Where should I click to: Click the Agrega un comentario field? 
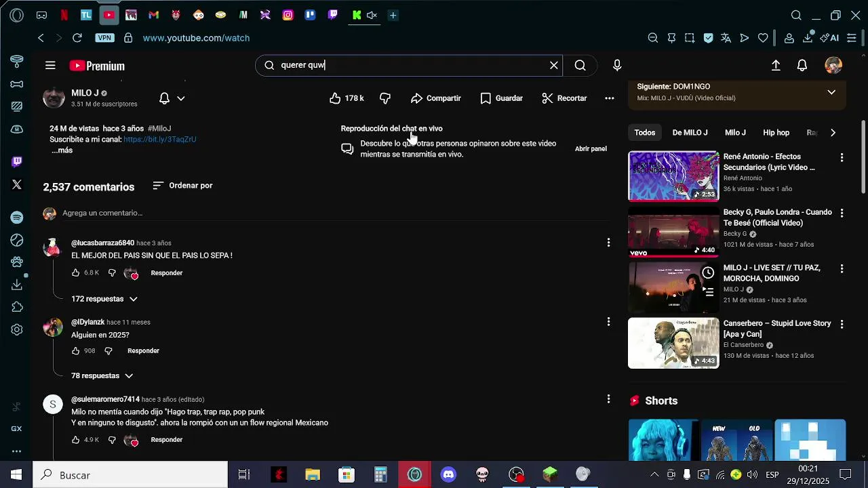tap(336, 213)
